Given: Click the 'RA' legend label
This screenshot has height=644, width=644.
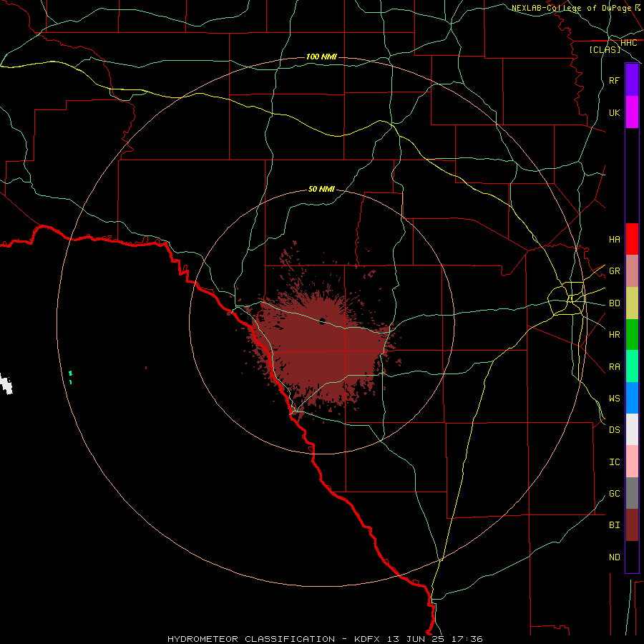Looking at the screenshot, I should coord(615,367).
